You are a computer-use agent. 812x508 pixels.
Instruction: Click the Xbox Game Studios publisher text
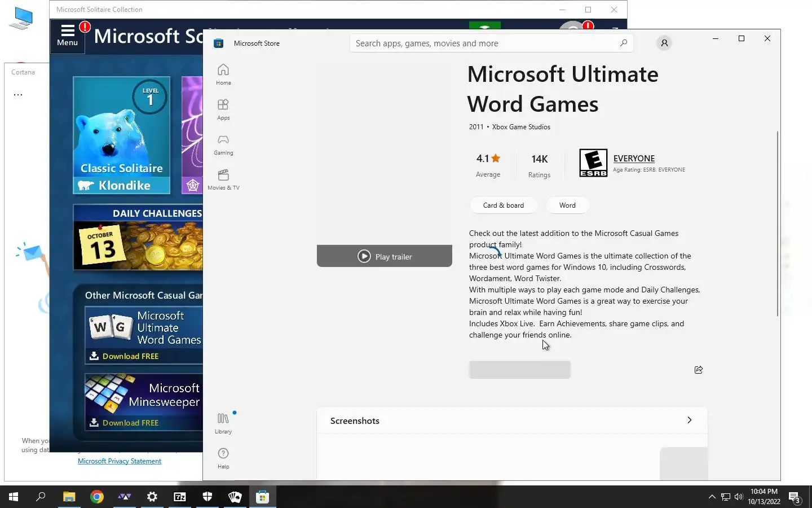tap(521, 127)
